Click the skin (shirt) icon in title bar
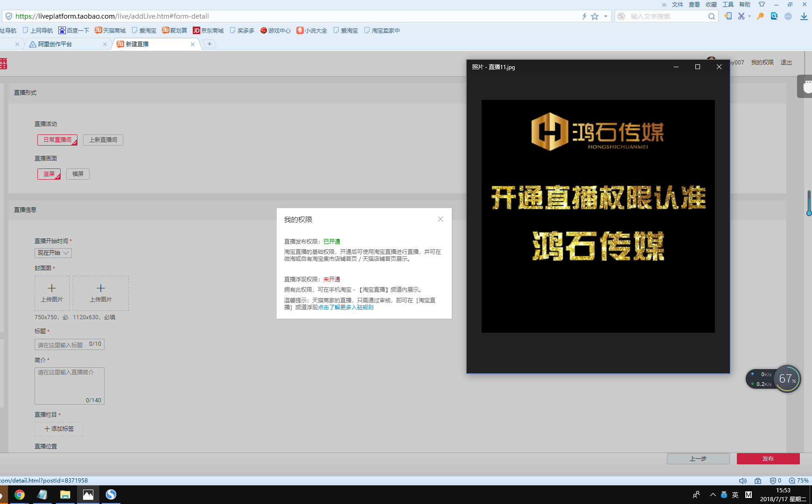Screen dimensions: 812x504 pyautogui.click(x=762, y=4)
